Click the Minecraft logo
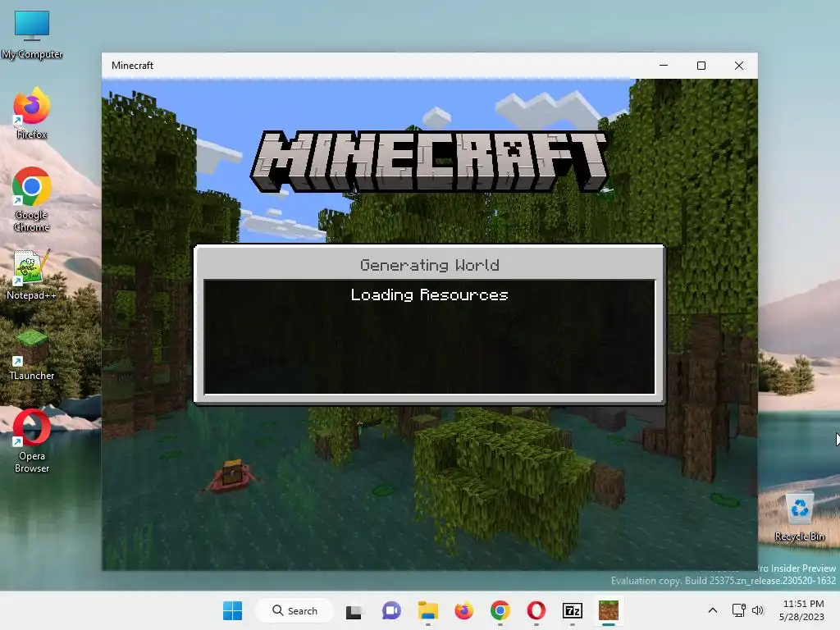The image size is (840, 630). 430,162
